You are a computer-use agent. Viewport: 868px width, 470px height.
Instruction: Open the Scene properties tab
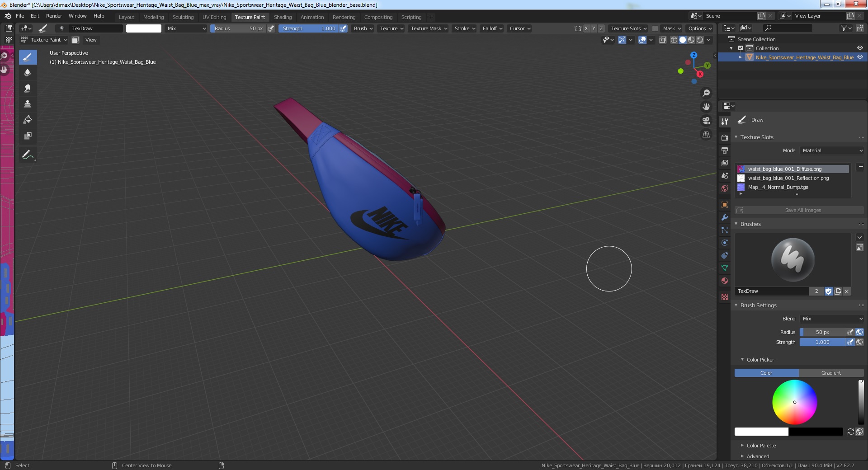click(725, 175)
